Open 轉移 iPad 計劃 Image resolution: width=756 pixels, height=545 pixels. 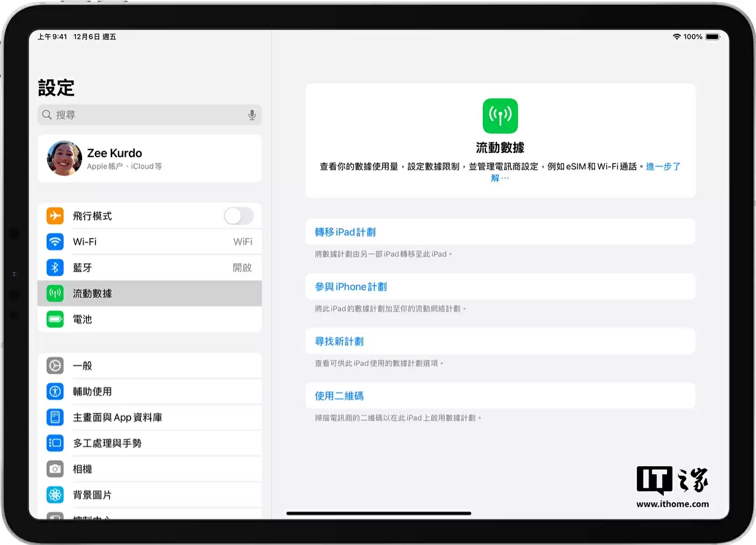click(345, 231)
